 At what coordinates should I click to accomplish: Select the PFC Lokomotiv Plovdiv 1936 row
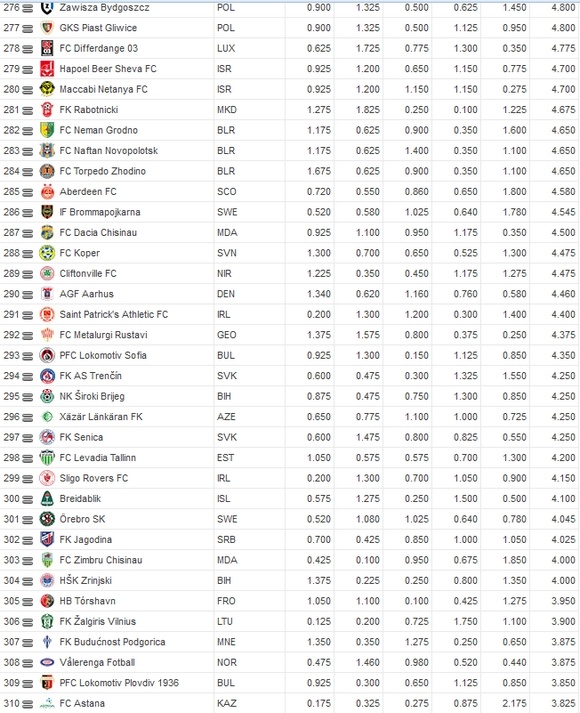290,683
